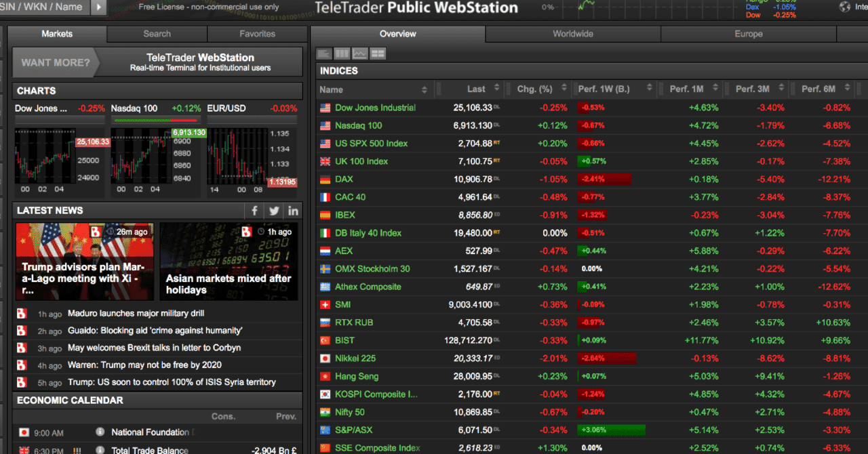
Task: Open the US SPX 500 Index link
Action: pyautogui.click(x=372, y=144)
